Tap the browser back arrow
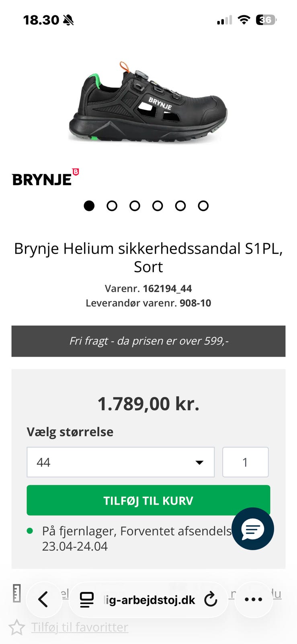 pyautogui.click(x=43, y=599)
